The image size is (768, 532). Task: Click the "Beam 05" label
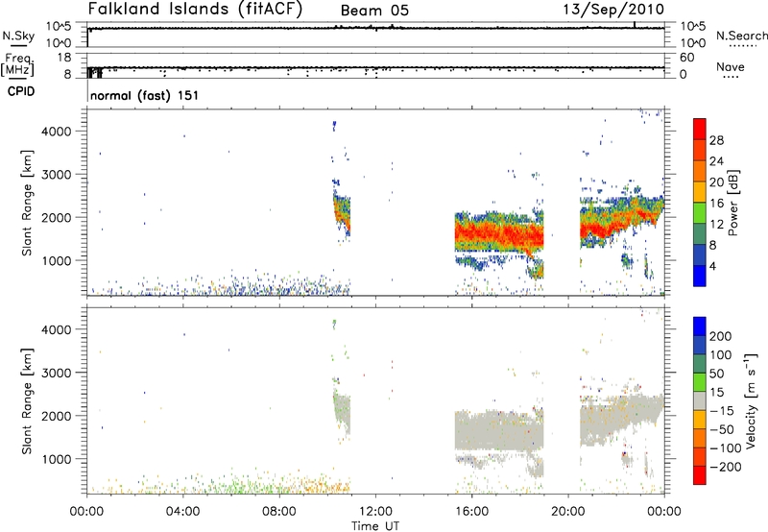(374, 11)
